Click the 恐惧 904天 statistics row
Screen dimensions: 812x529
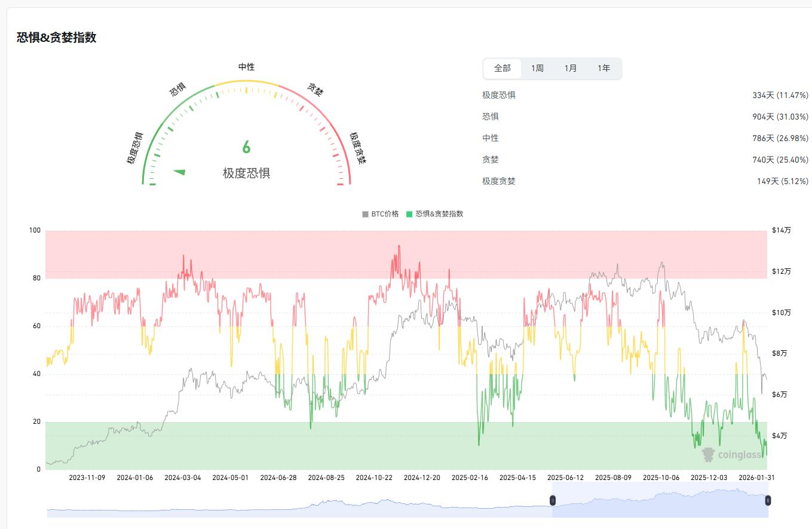(x=645, y=117)
